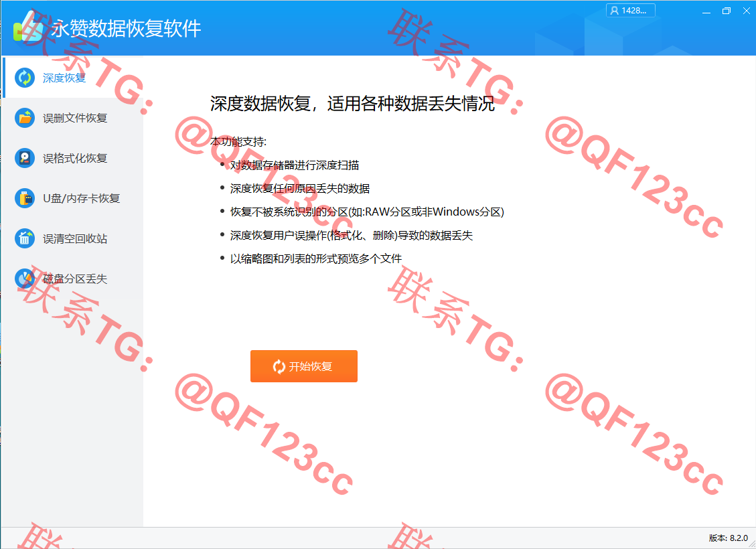Restore down the application window

point(727,11)
